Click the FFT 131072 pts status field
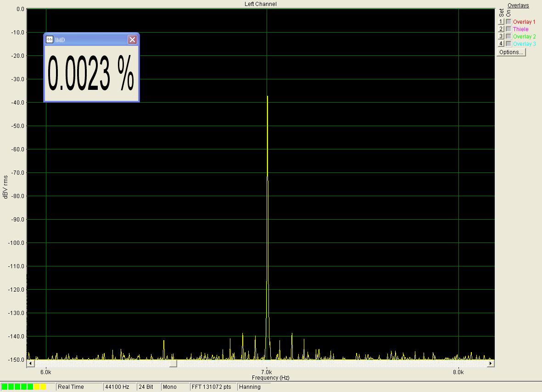Image resolution: width=542 pixels, height=392 pixels. pos(213,387)
